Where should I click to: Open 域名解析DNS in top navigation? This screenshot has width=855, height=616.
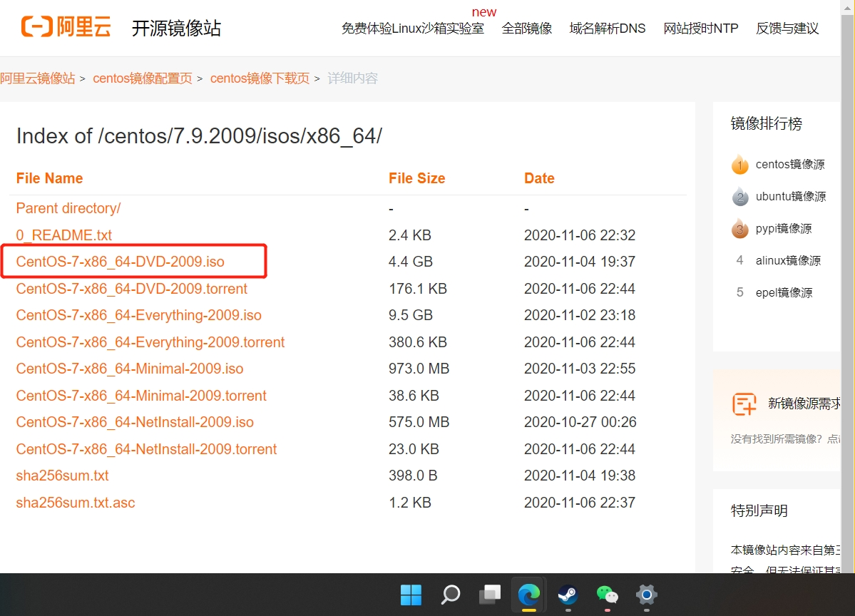(608, 29)
